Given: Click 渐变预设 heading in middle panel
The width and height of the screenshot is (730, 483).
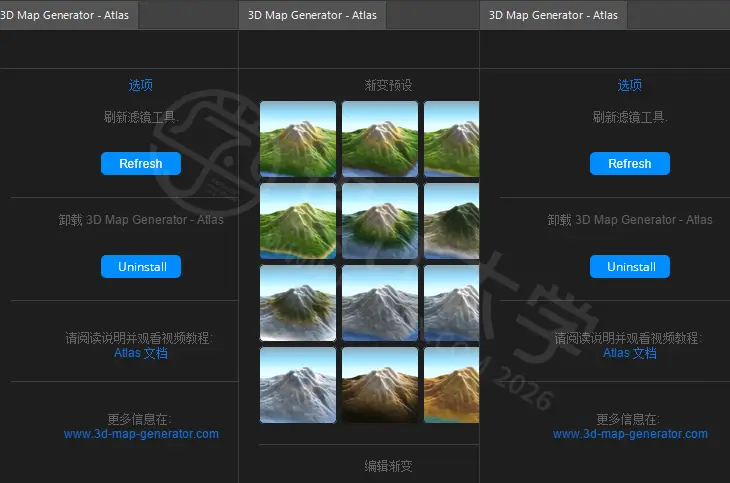Looking at the screenshot, I should 388,85.
